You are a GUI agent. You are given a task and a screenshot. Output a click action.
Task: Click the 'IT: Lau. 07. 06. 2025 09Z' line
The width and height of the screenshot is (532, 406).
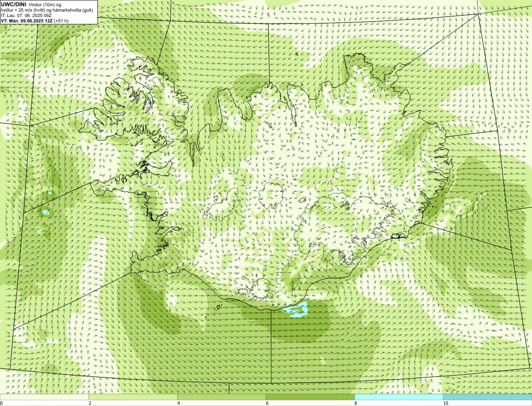[x=26, y=15]
